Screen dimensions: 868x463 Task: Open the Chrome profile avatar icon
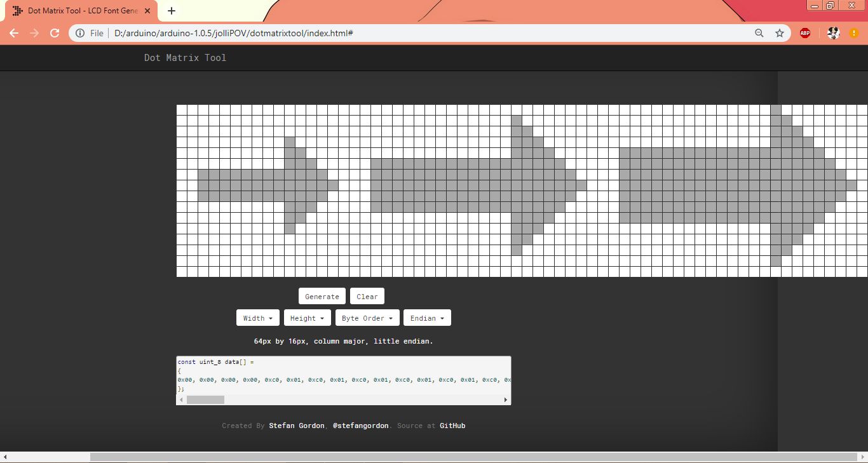834,33
